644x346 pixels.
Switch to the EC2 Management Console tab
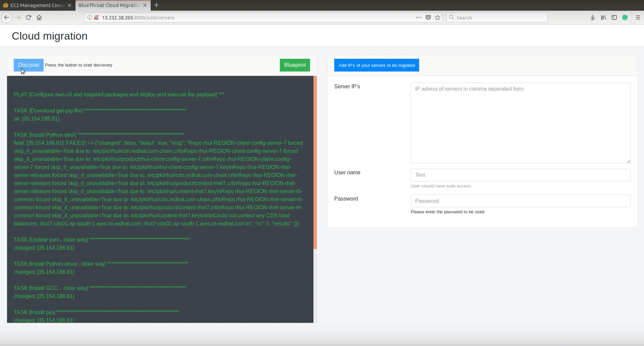click(35, 5)
